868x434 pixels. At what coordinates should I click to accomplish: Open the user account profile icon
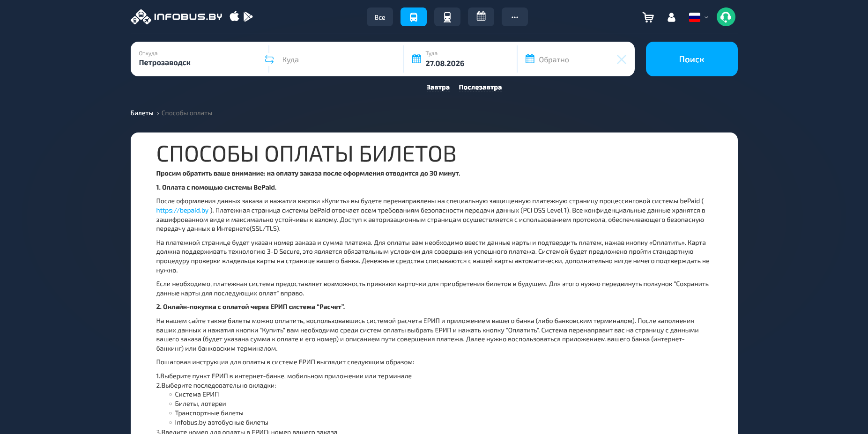pyautogui.click(x=671, y=17)
